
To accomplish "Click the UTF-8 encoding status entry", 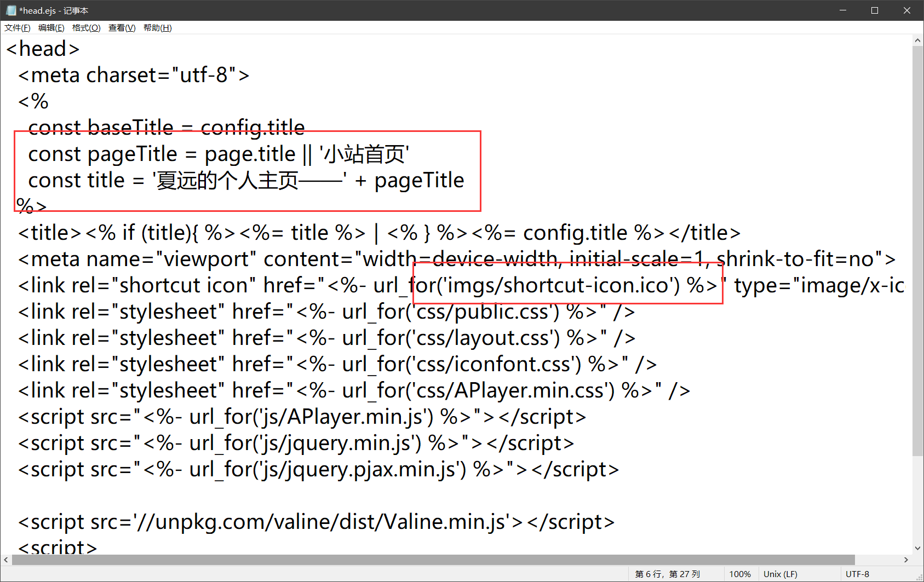I will (857, 574).
